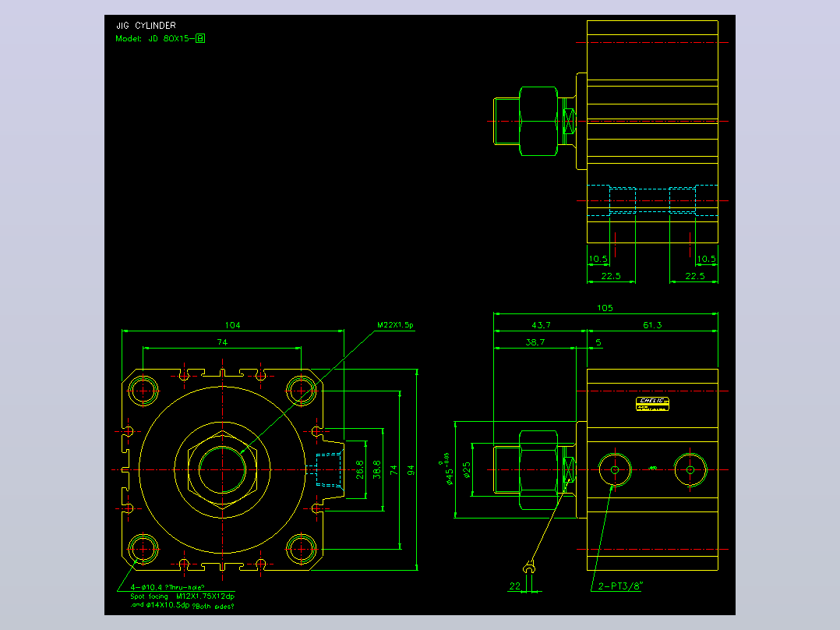Click the right '22.5' dimension in top view
The width and height of the screenshot is (840, 630).
coord(695,276)
